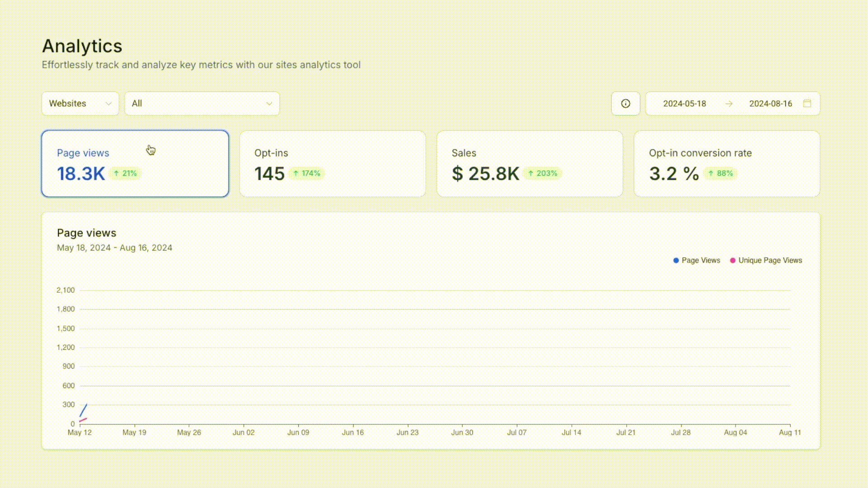The image size is (868, 488).
Task: Click the 88% increase badge
Action: click(x=721, y=174)
